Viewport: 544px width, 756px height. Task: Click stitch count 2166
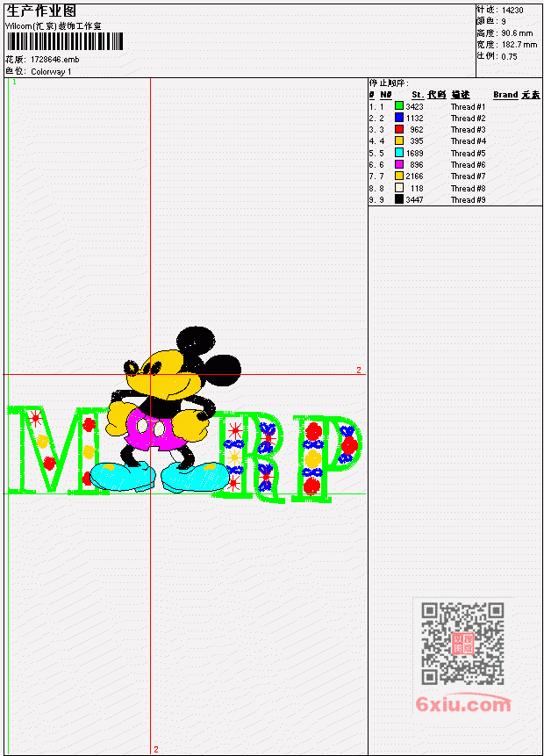pyautogui.click(x=414, y=176)
